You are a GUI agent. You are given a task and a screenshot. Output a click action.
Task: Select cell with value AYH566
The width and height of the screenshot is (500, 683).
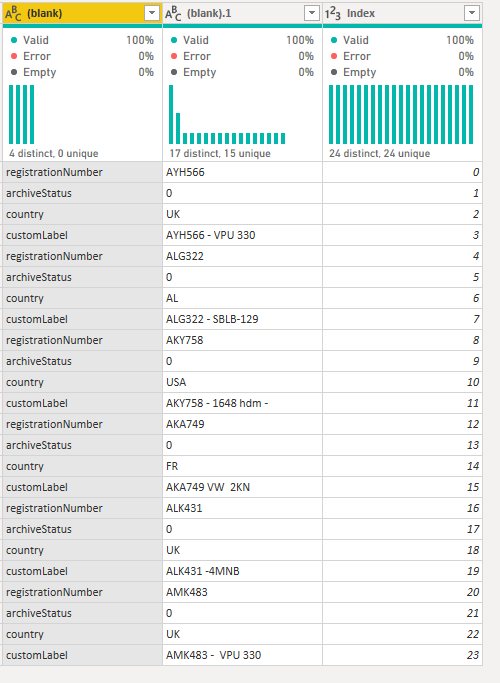pyautogui.click(x=242, y=172)
